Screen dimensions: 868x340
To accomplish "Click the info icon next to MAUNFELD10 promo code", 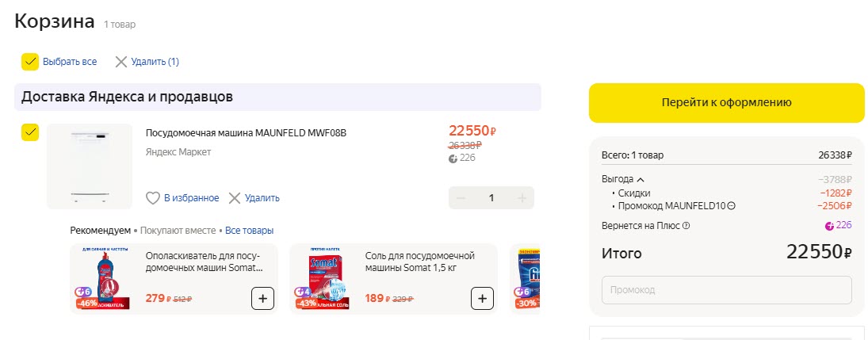I will pyautogui.click(x=732, y=207).
